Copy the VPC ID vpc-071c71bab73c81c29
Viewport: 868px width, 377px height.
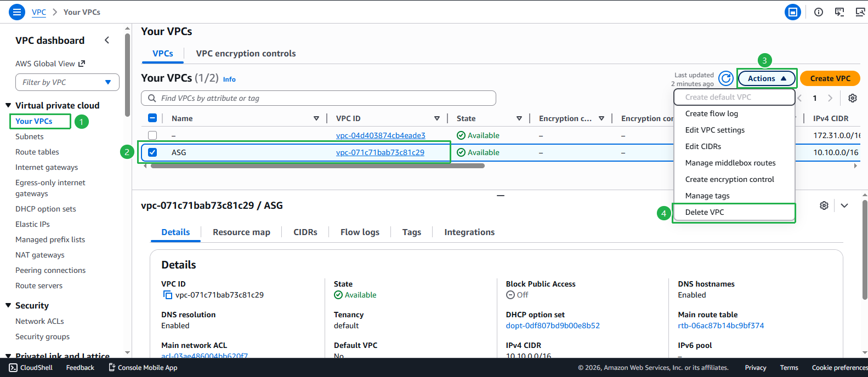[x=168, y=295]
